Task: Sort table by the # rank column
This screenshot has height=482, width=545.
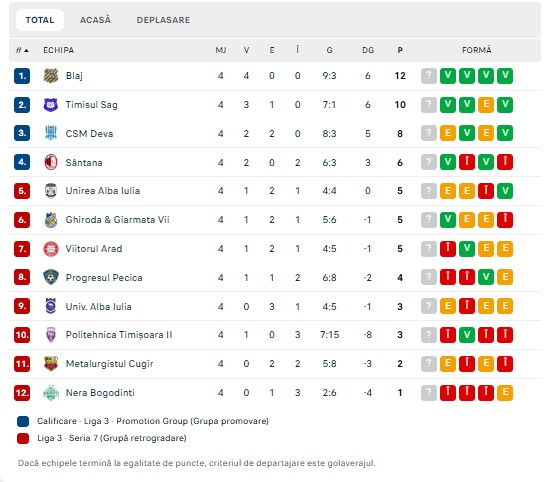Action: pyautogui.click(x=22, y=50)
